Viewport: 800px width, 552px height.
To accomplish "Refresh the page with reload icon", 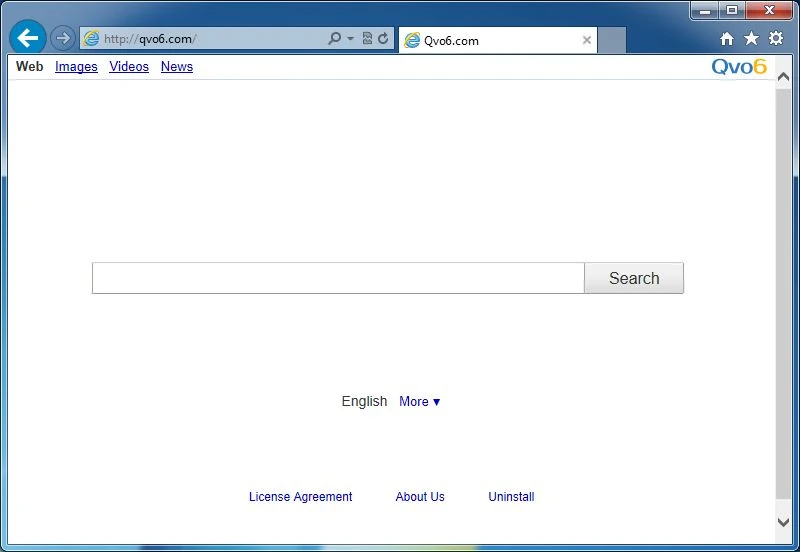I will click(383, 38).
